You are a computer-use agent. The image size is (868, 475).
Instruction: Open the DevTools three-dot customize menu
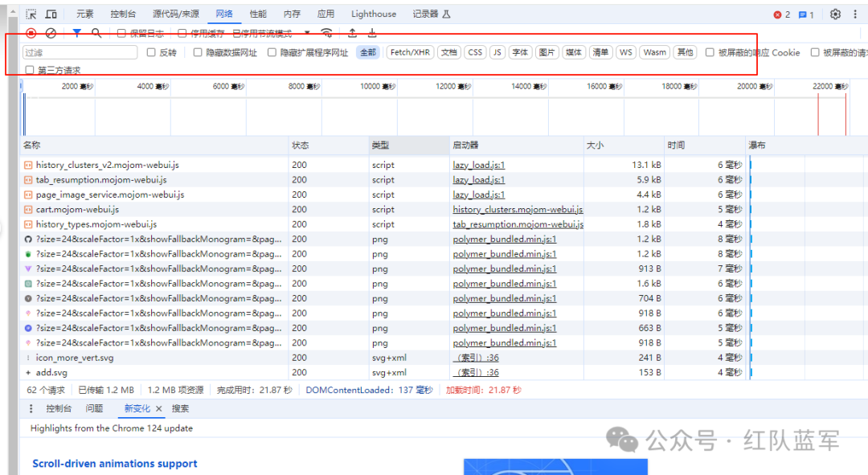point(857,14)
